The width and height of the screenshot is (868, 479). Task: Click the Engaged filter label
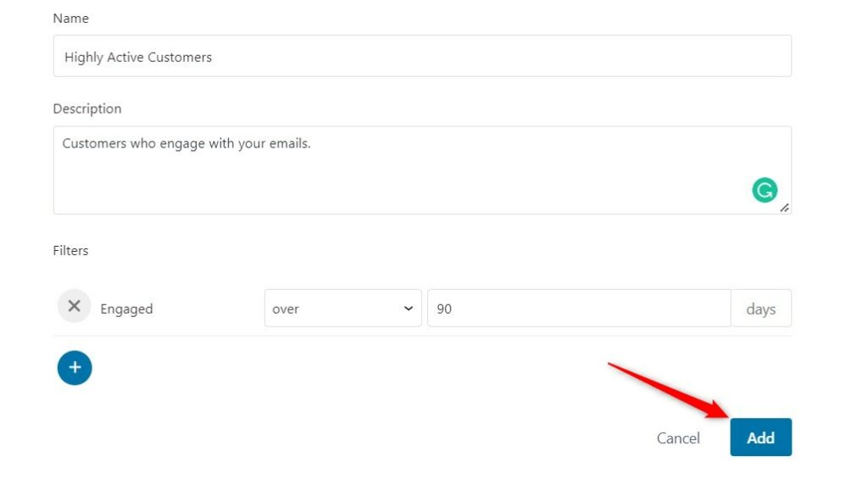pos(126,309)
